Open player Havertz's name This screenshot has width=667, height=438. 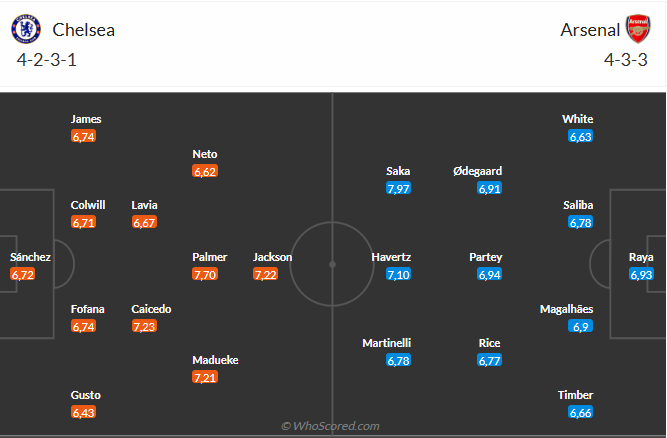391,257
